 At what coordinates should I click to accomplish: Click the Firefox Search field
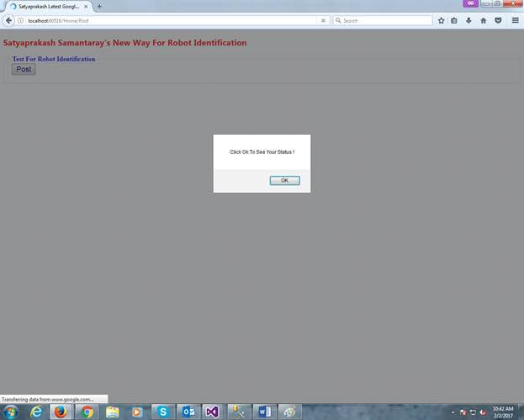(x=383, y=21)
